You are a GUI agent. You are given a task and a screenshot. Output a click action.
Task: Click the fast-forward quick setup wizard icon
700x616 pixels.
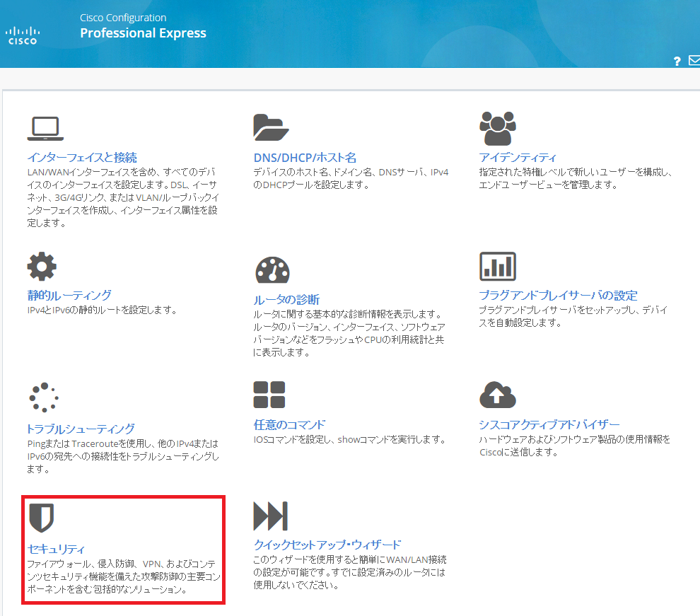[271, 516]
